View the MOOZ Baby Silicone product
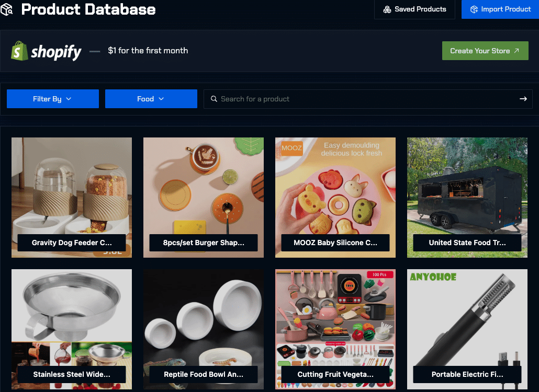The height and width of the screenshot is (392, 539). coord(335,197)
